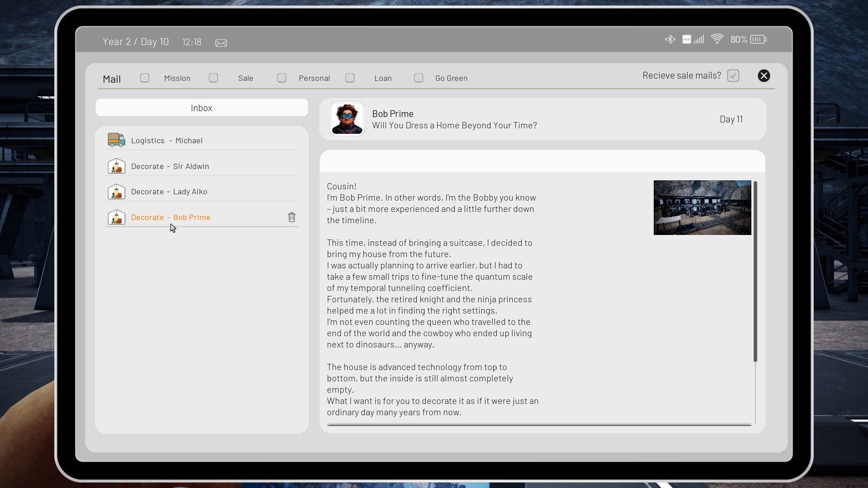Click the battery icon showing 80%
The width and height of the screenshot is (868, 488).
click(757, 39)
